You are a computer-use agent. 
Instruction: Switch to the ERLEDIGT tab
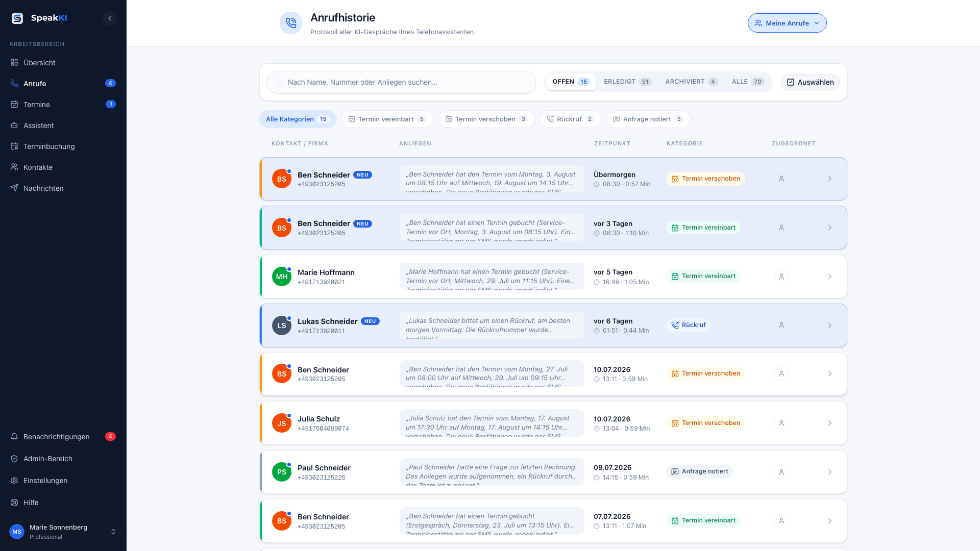point(627,82)
